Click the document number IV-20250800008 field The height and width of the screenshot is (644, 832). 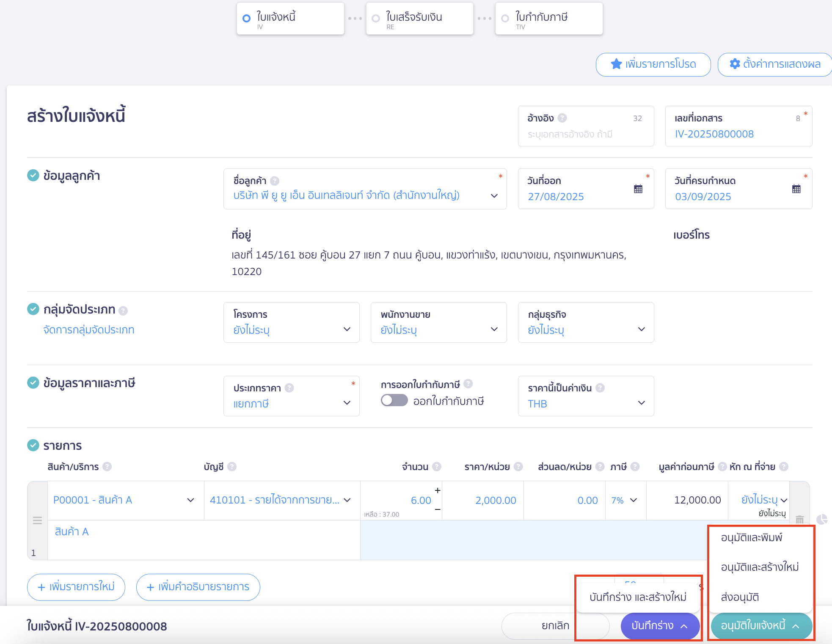pyautogui.click(x=738, y=126)
